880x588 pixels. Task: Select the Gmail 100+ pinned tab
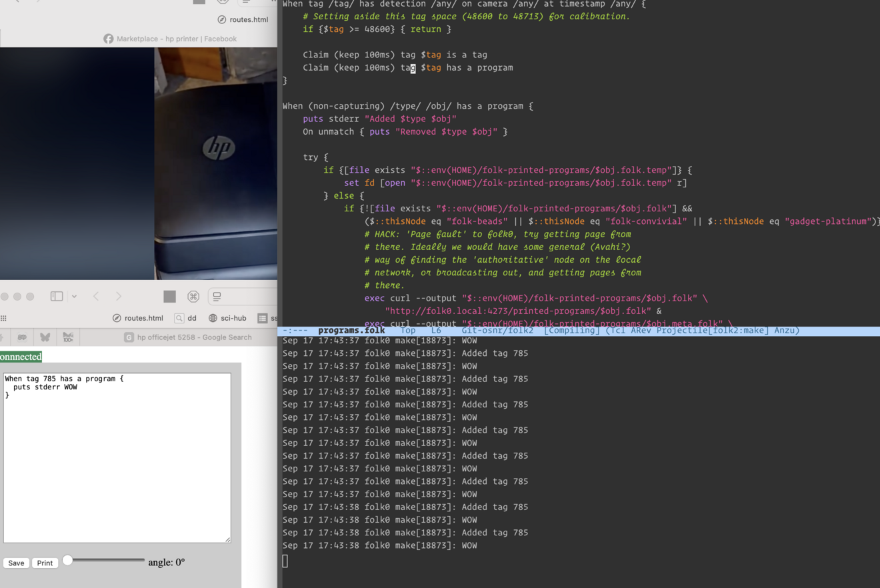tap(68, 337)
